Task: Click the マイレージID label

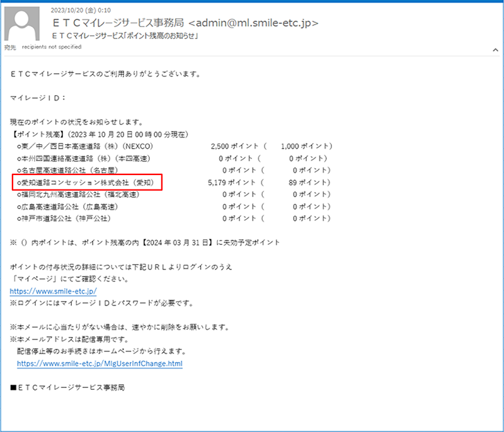Action: [x=38, y=98]
